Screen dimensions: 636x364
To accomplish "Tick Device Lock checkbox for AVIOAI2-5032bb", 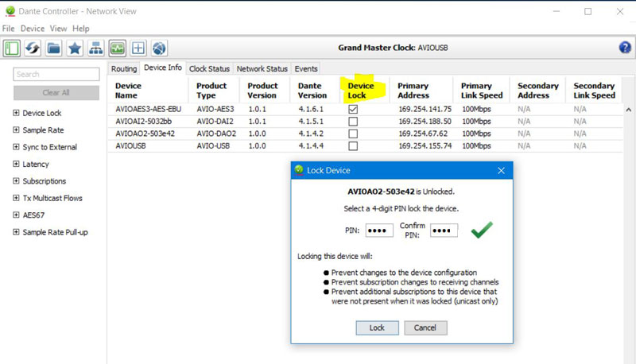I will tap(353, 122).
